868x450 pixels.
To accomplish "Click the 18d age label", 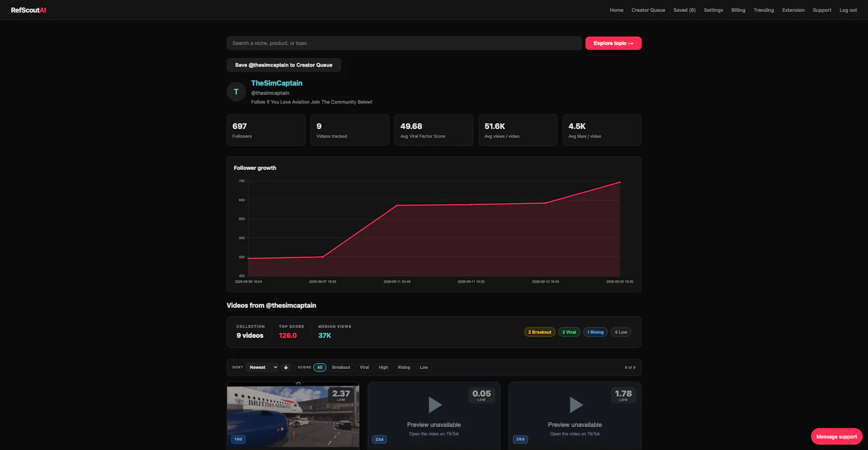I will [x=238, y=439].
